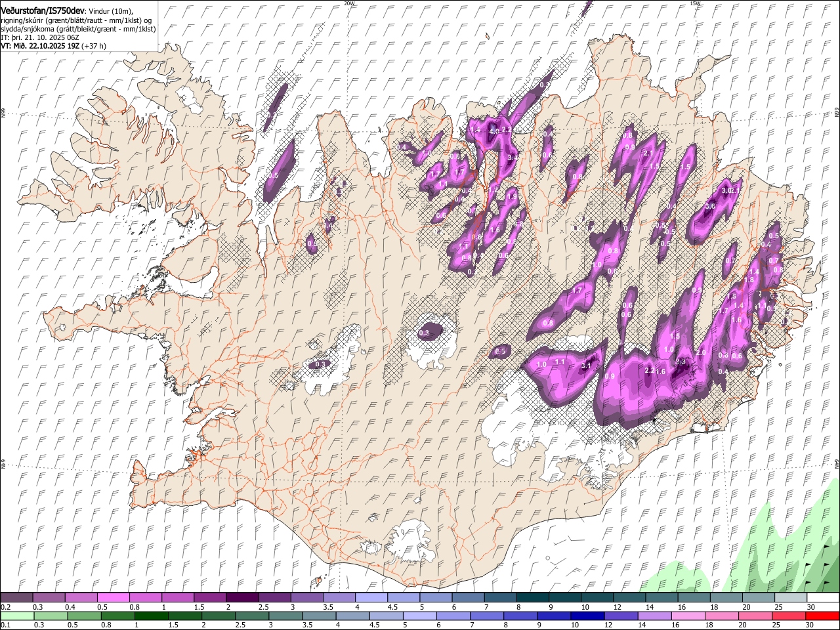
Task: Pick the gray-blue 4 rain legend swatch
Action: [352, 616]
